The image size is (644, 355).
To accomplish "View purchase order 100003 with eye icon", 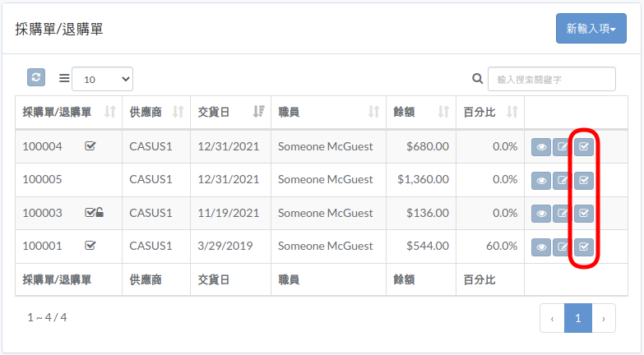I will click(541, 214).
